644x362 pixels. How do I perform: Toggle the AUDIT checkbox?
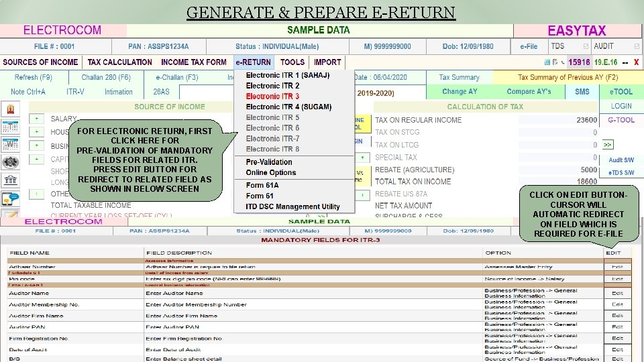(637, 46)
